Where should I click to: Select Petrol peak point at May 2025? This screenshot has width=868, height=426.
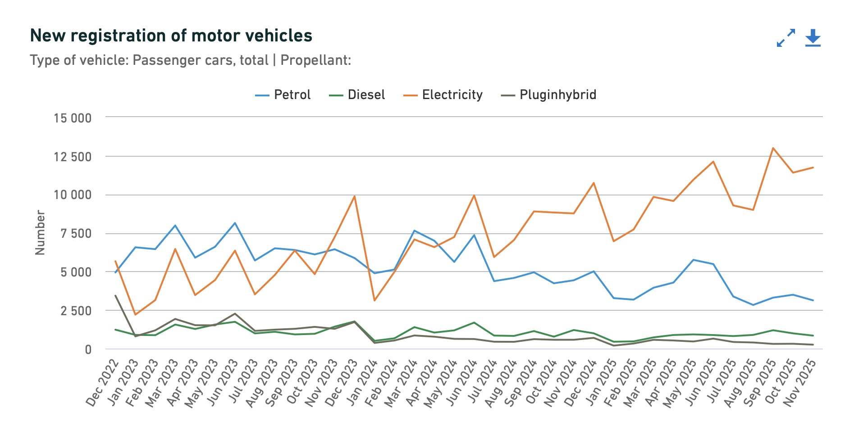click(x=693, y=260)
